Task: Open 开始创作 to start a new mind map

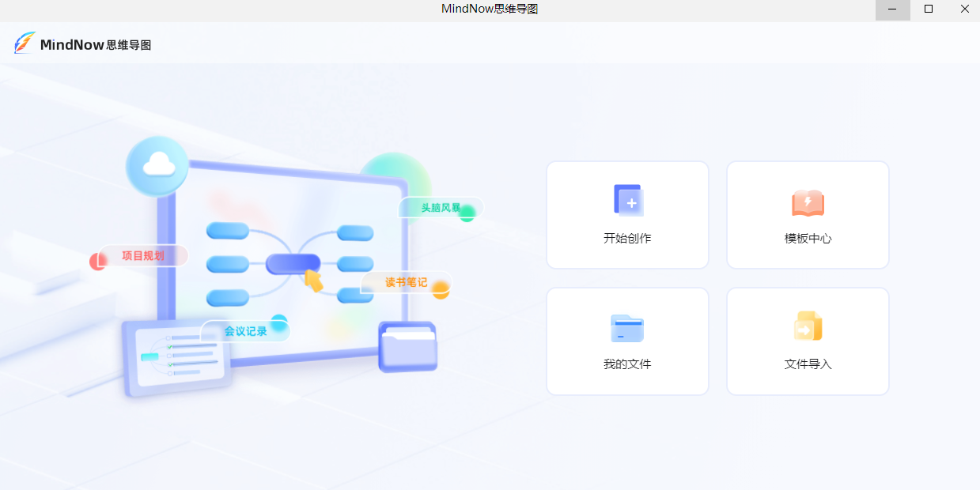Action: (x=627, y=215)
